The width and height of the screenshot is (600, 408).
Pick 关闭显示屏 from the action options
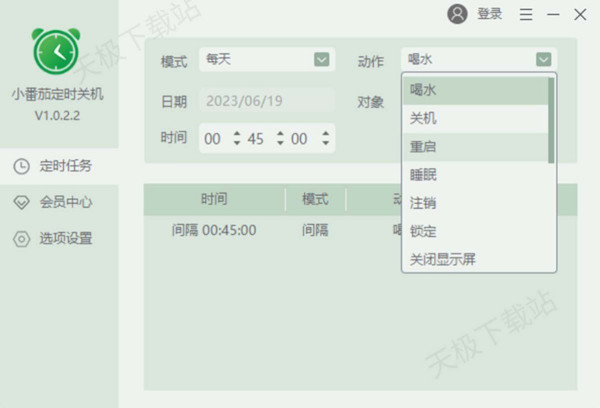(x=443, y=259)
